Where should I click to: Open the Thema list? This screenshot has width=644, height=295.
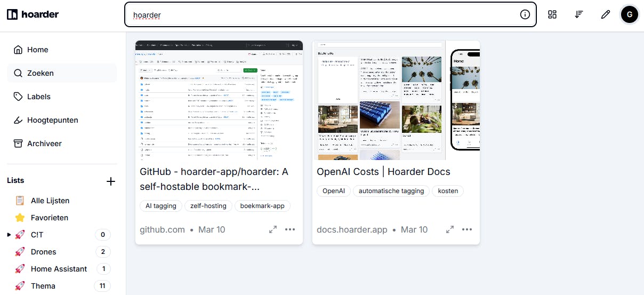pyautogui.click(x=43, y=286)
